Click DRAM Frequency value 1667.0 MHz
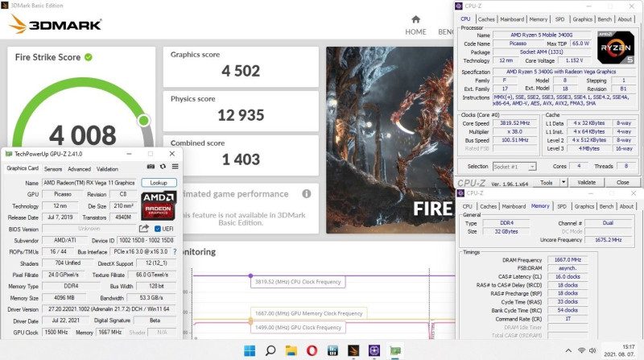 tap(568, 259)
